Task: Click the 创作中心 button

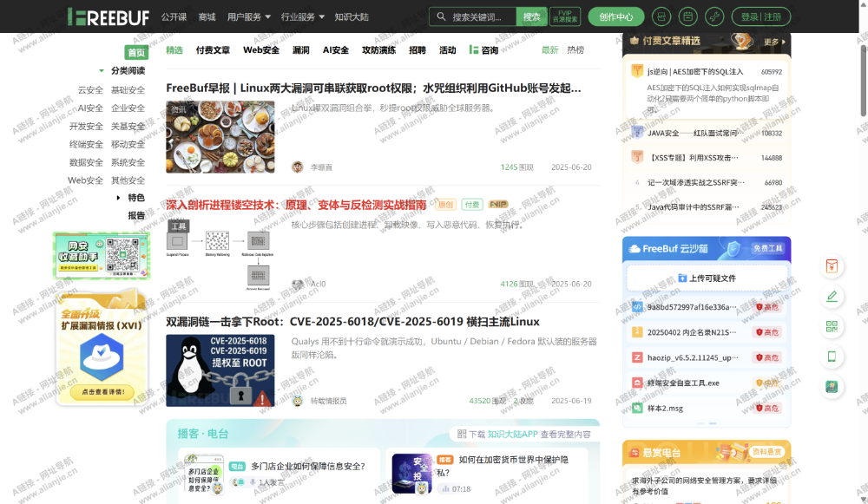Action: tap(616, 16)
